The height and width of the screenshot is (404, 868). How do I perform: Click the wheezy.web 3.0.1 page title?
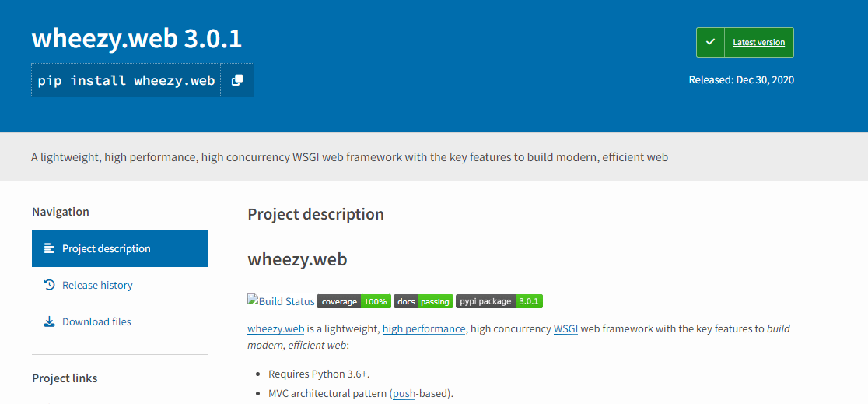(x=137, y=39)
